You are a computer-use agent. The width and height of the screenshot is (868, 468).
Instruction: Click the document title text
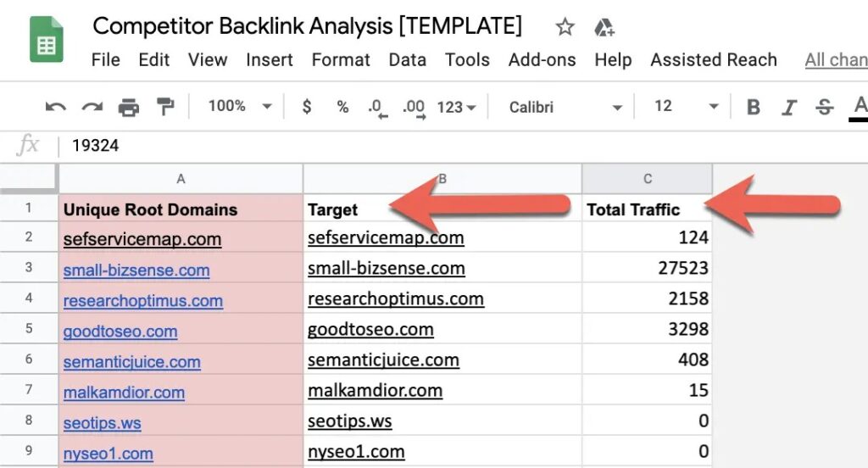[307, 26]
